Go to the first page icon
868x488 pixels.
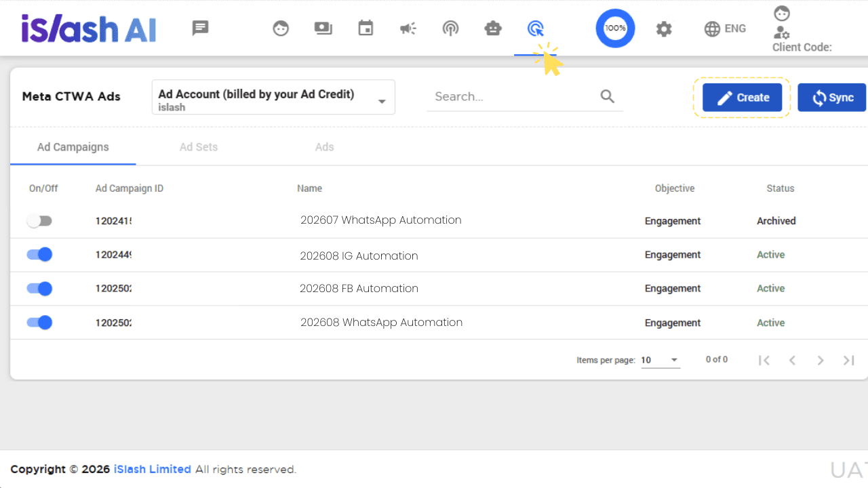click(x=764, y=360)
